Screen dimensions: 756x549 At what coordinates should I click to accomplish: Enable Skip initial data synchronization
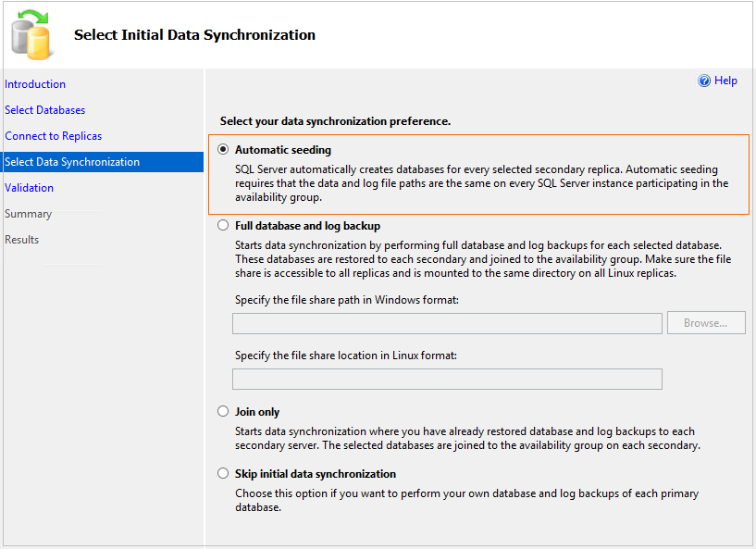click(x=223, y=472)
